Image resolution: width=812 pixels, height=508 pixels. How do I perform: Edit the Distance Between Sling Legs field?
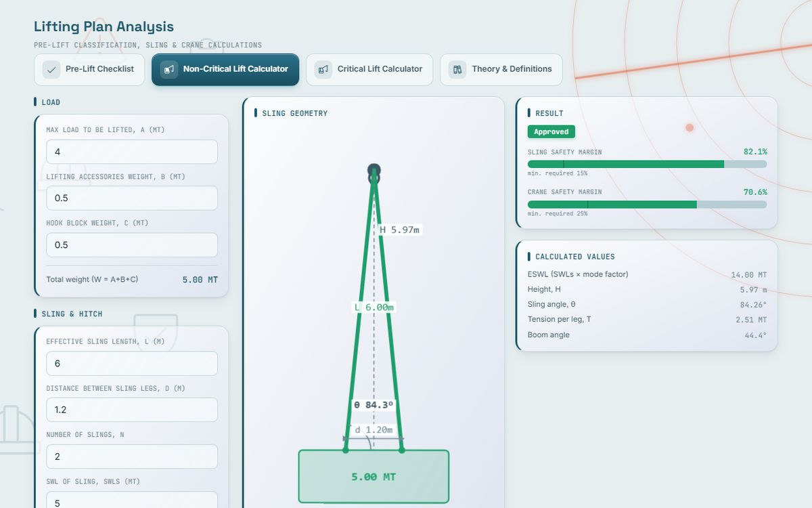(x=132, y=410)
